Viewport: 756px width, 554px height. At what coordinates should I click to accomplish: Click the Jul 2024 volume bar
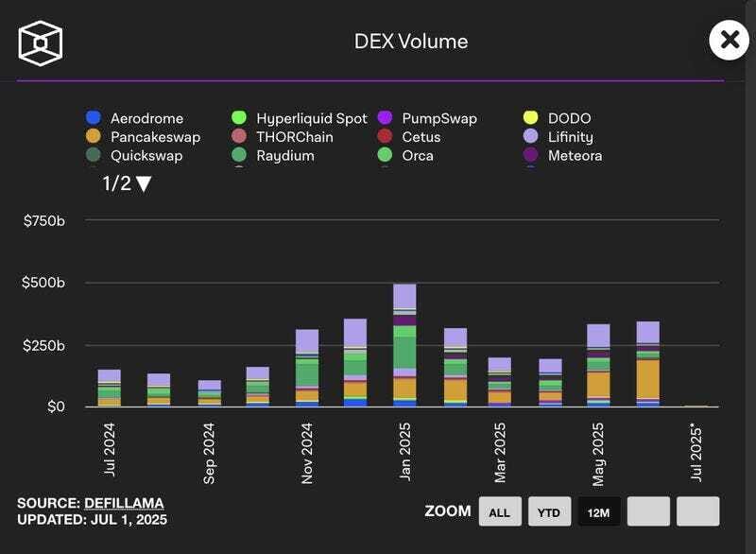pos(110,389)
